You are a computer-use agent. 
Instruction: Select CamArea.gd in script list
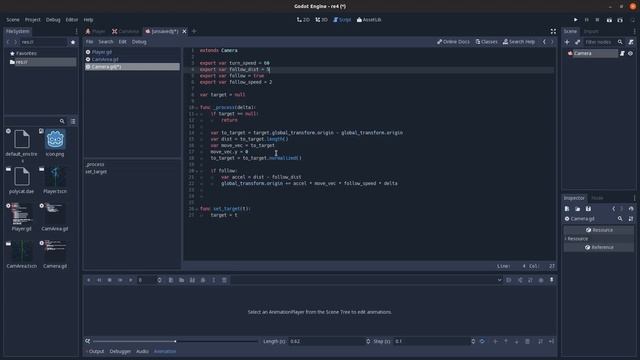132,59
